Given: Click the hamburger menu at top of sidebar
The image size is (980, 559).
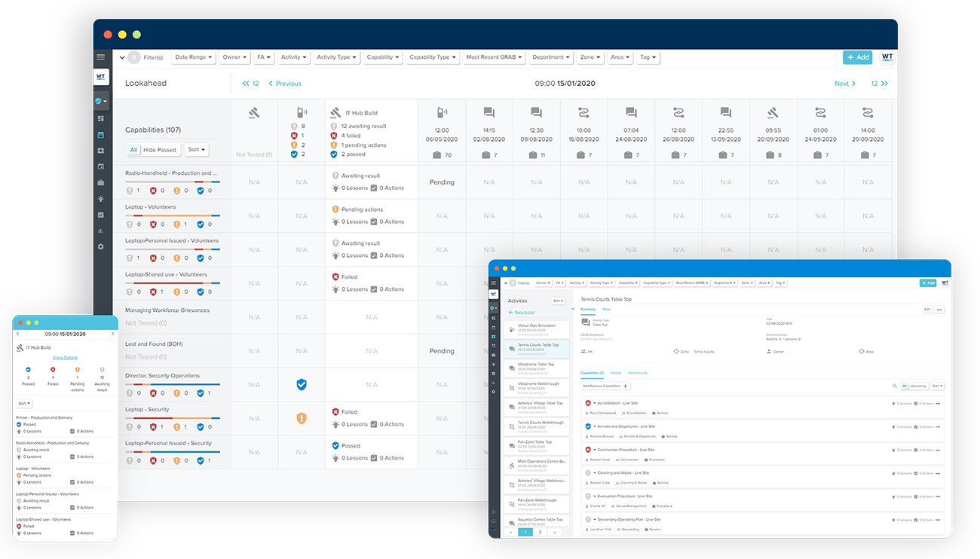Looking at the screenshot, I should click(101, 57).
